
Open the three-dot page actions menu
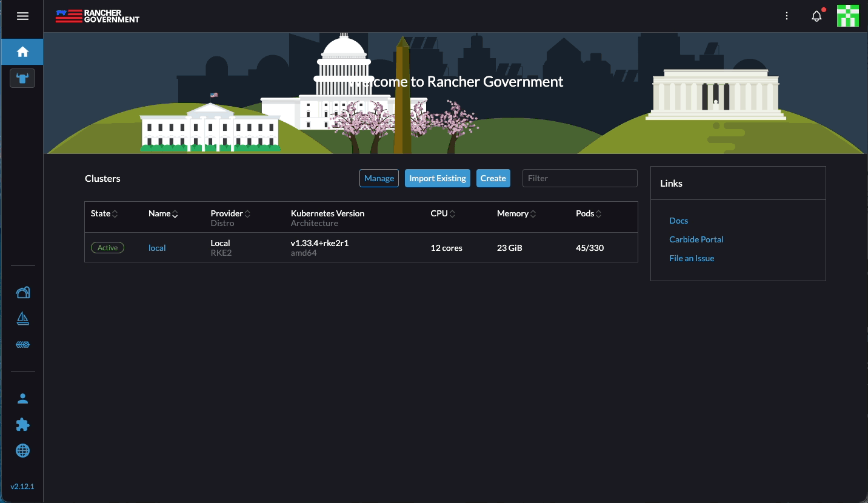787,16
